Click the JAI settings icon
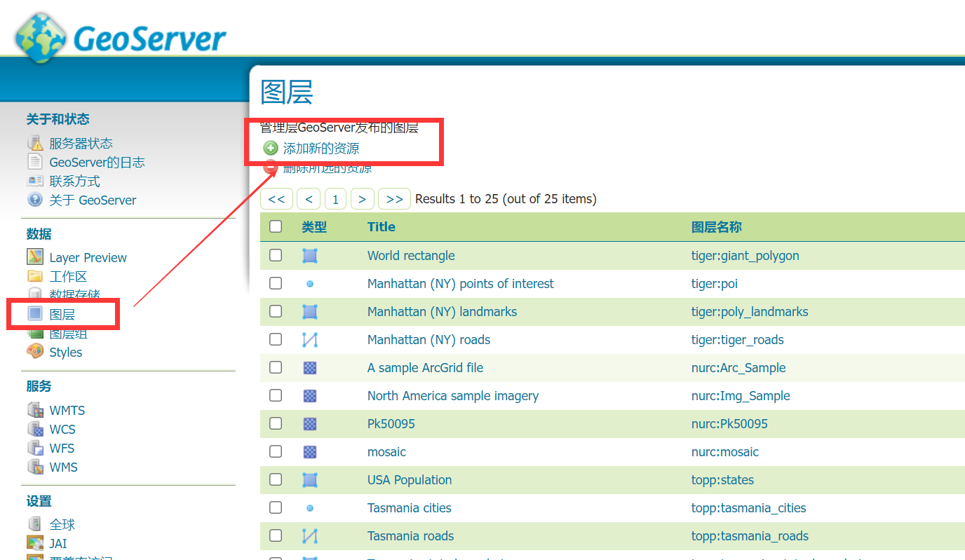The width and height of the screenshot is (965, 560). click(x=35, y=543)
